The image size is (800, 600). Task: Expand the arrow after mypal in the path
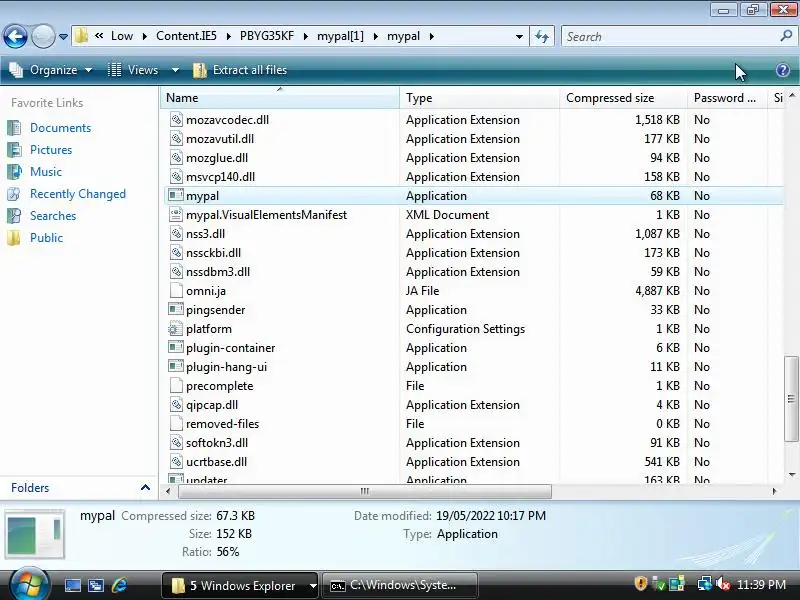[432, 36]
